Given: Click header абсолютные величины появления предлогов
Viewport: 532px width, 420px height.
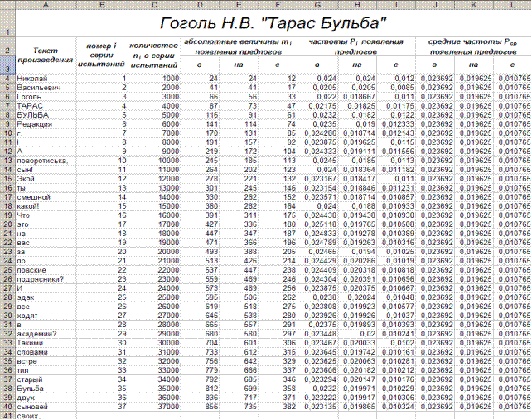Looking at the screenshot, I should click(239, 46).
